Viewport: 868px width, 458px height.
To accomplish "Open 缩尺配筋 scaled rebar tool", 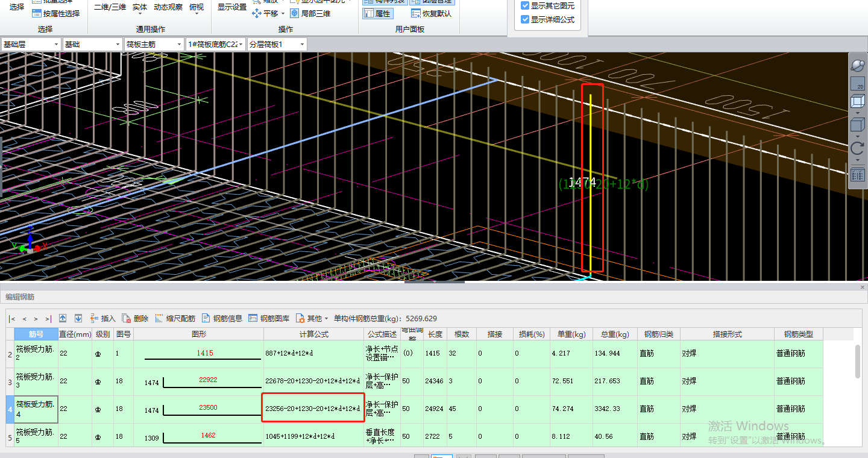I will (x=175, y=318).
